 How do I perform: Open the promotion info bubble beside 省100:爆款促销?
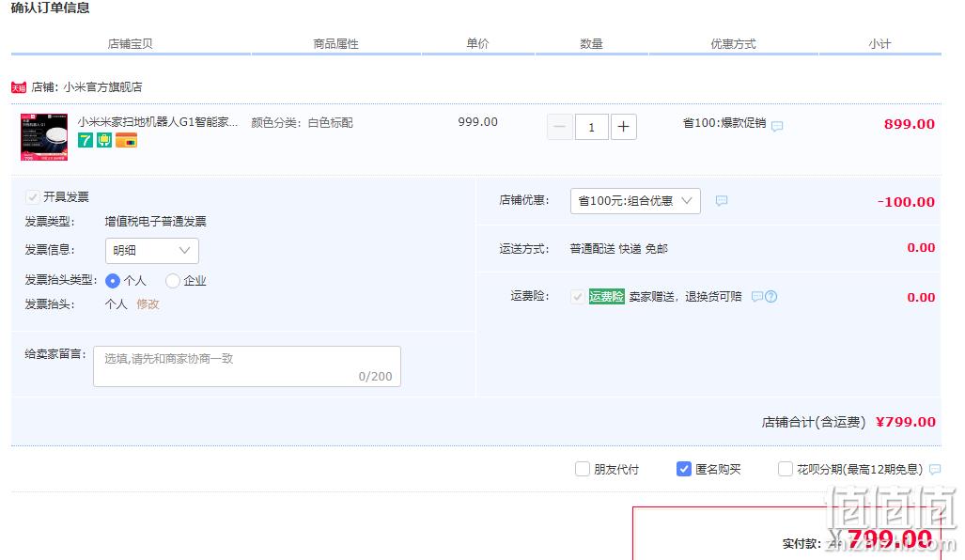click(777, 126)
